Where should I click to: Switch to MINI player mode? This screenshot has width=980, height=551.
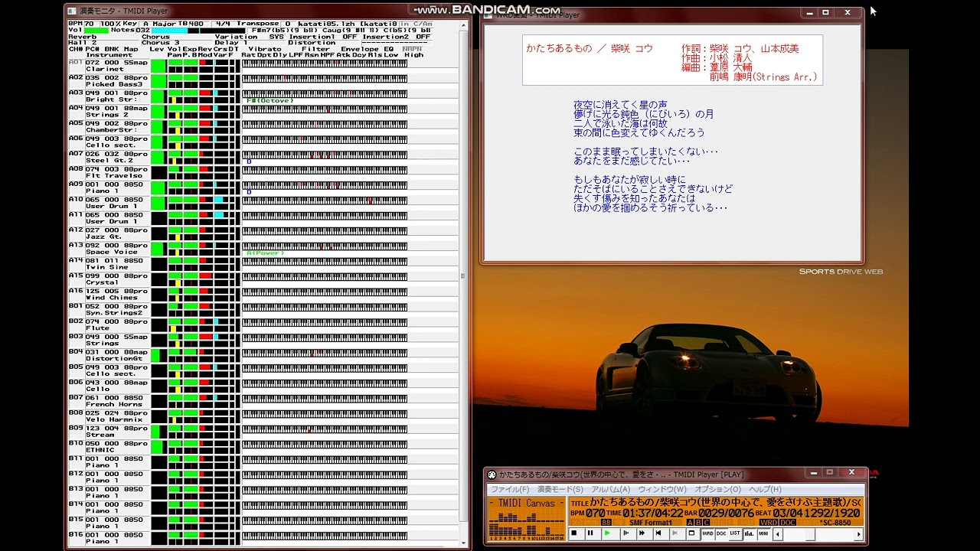pyautogui.click(x=763, y=533)
